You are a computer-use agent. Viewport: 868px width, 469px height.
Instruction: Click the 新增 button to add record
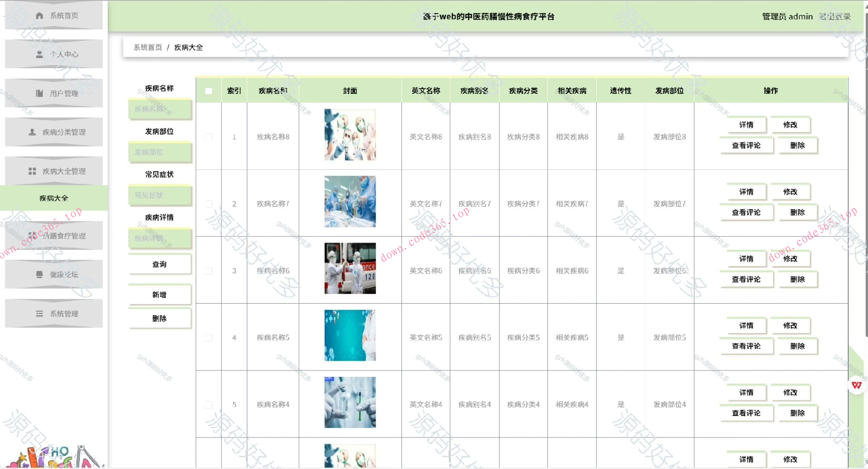159,294
